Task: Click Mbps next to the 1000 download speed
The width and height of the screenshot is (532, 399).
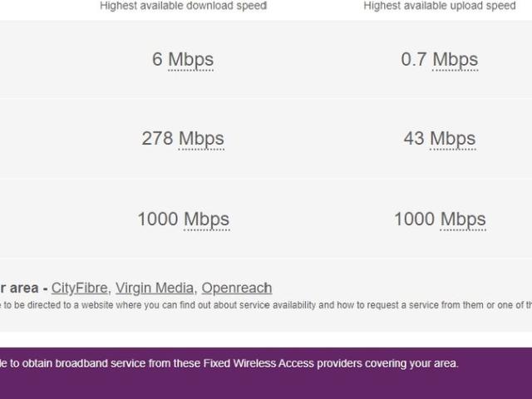Action: [x=206, y=219]
